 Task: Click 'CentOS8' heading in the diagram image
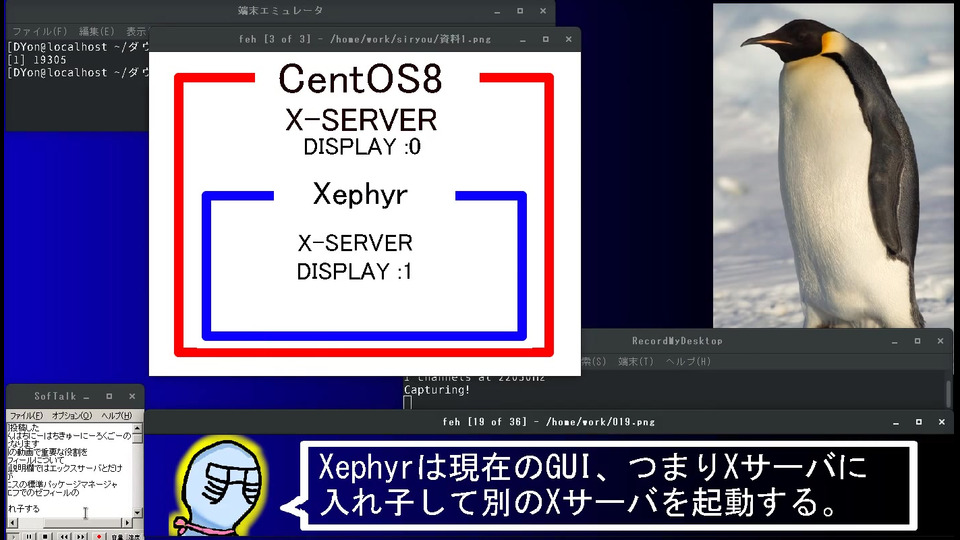(x=360, y=80)
